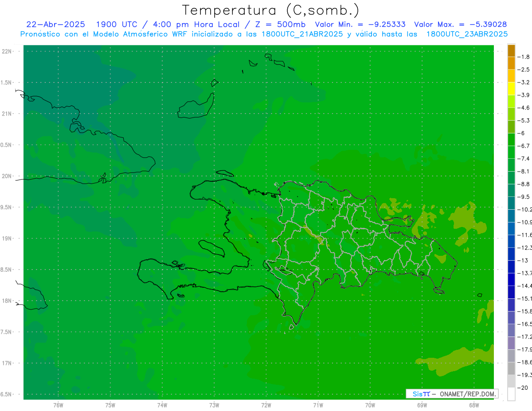This screenshot has width=532, height=411.
Task: Click the bright yellow swatch between -3.2 and -3.9
Action: 511,89
